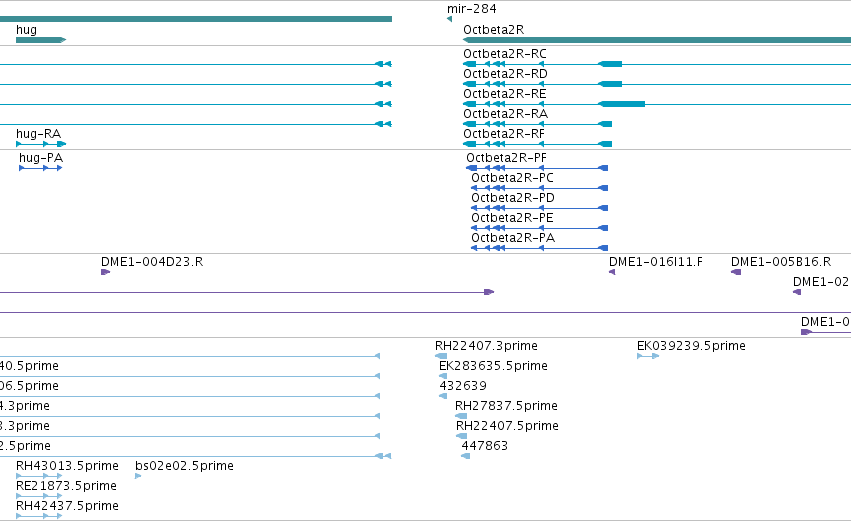The height and width of the screenshot is (521, 851).
Task: Select the 432639 feature label
Action: pyautogui.click(x=463, y=386)
